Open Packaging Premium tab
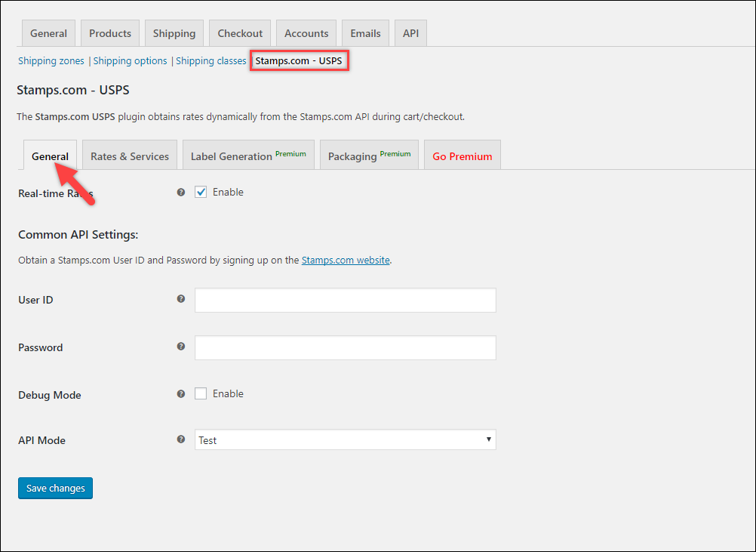 click(369, 156)
